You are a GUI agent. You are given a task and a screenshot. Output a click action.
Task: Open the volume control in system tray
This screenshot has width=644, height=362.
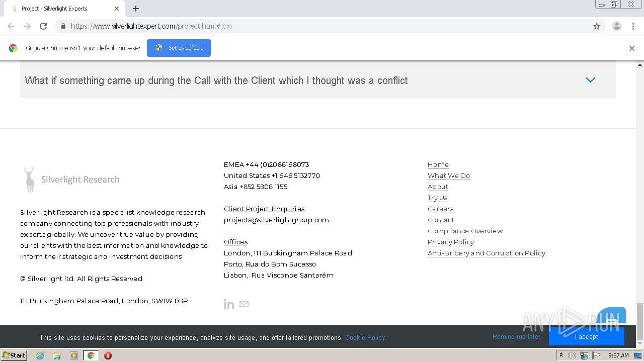click(572, 355)
